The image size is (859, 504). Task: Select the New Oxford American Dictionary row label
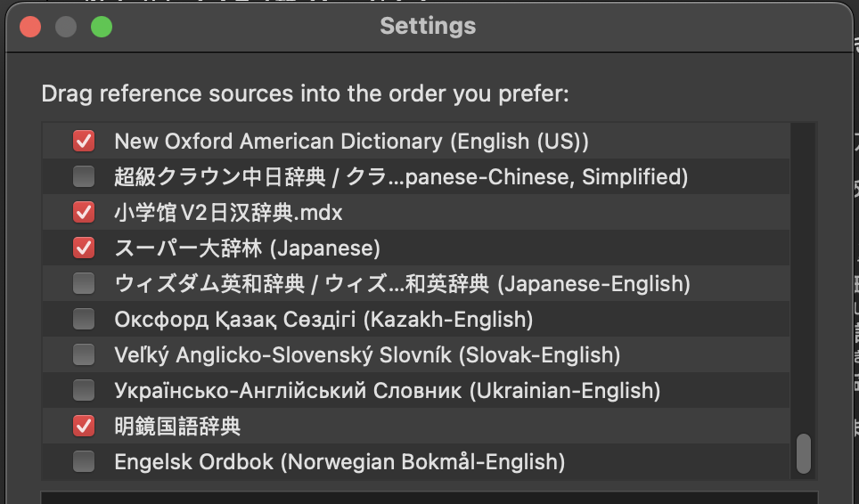[x=351, y=141]
